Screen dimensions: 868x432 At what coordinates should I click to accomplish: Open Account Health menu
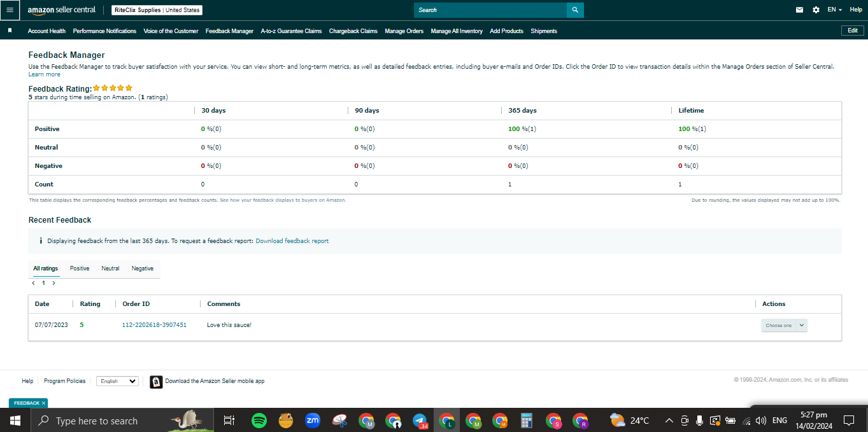(x=46, y=31)
